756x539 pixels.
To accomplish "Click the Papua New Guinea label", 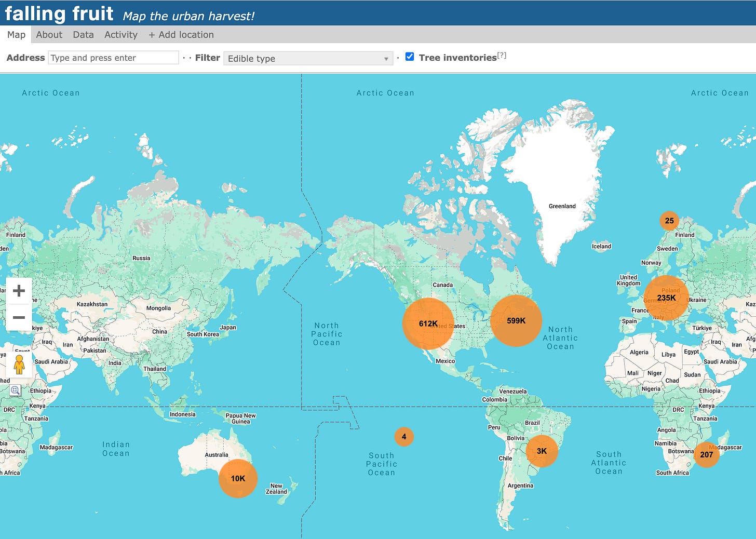I will click(x=240, y=419).
